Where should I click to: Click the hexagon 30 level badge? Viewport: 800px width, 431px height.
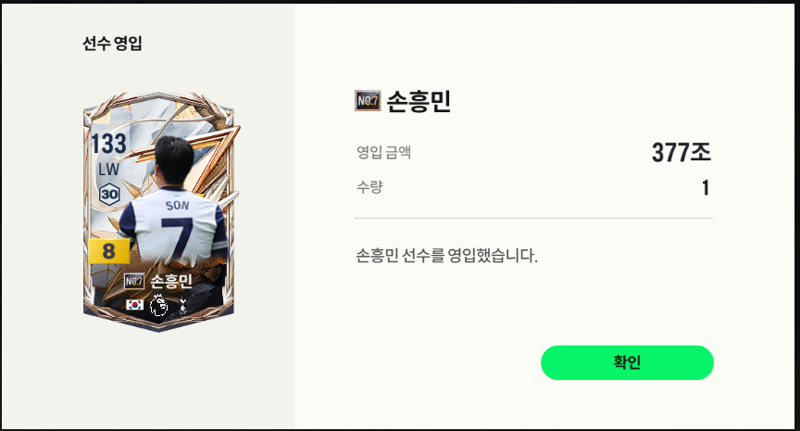(x=109, y=194)
